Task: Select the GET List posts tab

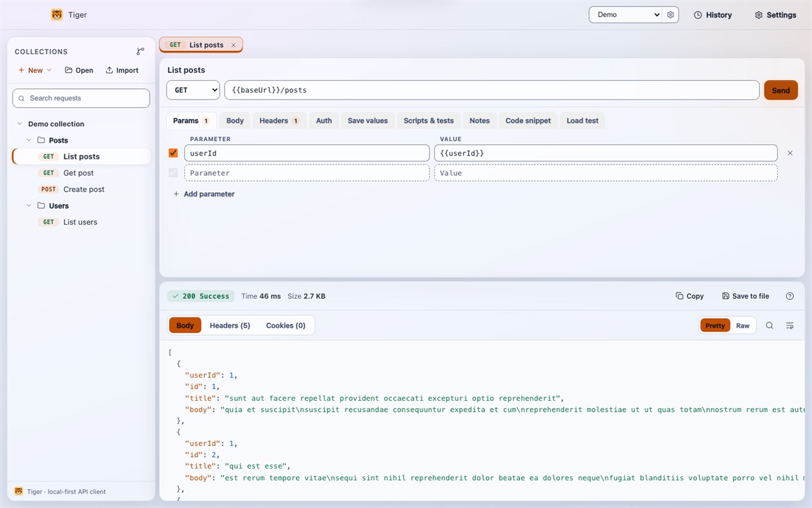Action: 201,45
